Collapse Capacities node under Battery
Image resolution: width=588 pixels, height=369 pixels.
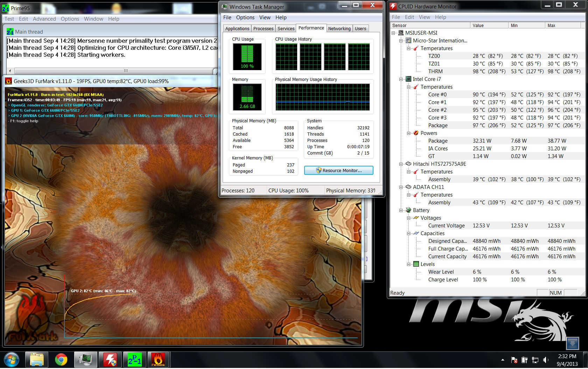pyautogui.click(x=409, y=233)
